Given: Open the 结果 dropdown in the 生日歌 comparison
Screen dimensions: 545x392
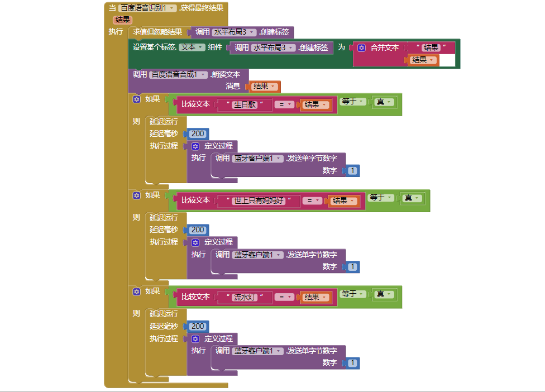Looking at the screenshot, I should point(315,104).
